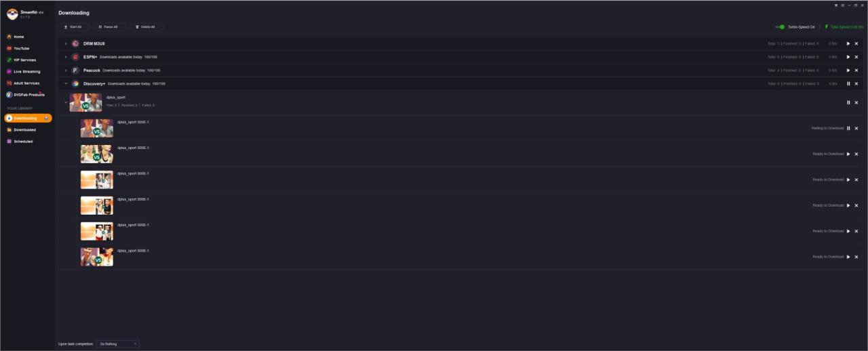Open the YouTube section
868x351 pixels.
(x=21, y=48)
